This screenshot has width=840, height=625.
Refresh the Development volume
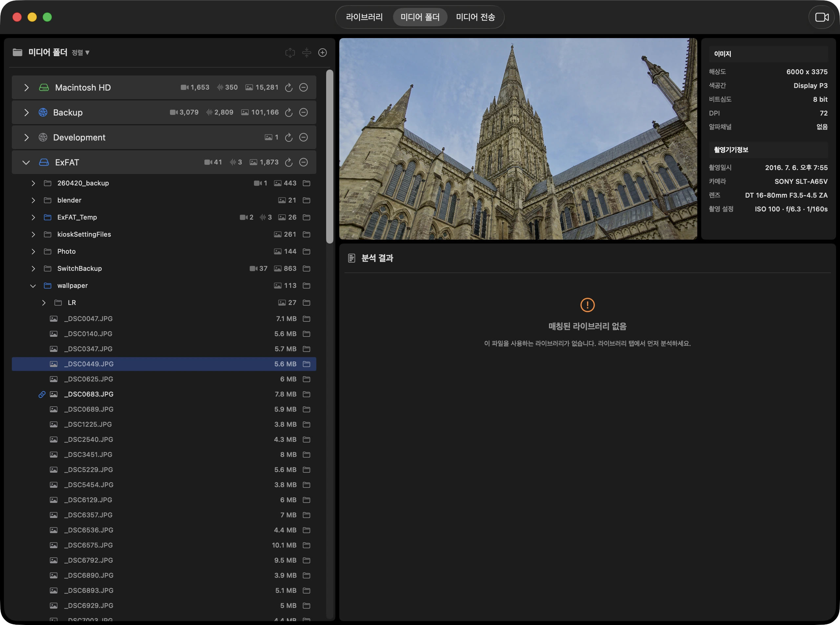click(288, 137)
